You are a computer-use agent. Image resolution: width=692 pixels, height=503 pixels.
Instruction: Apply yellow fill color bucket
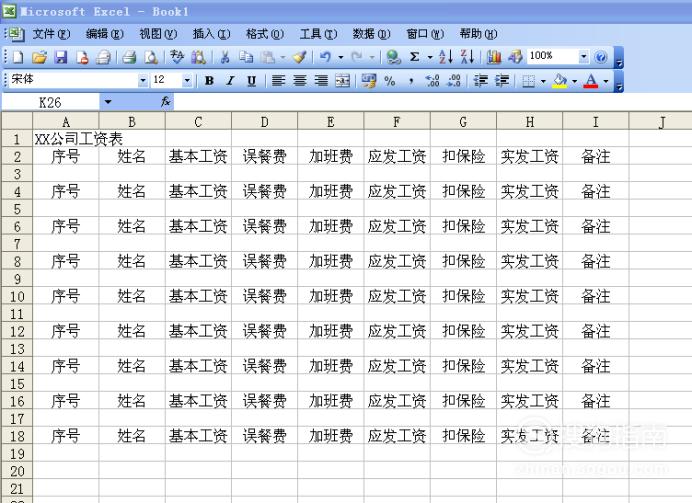coord(560,81)
